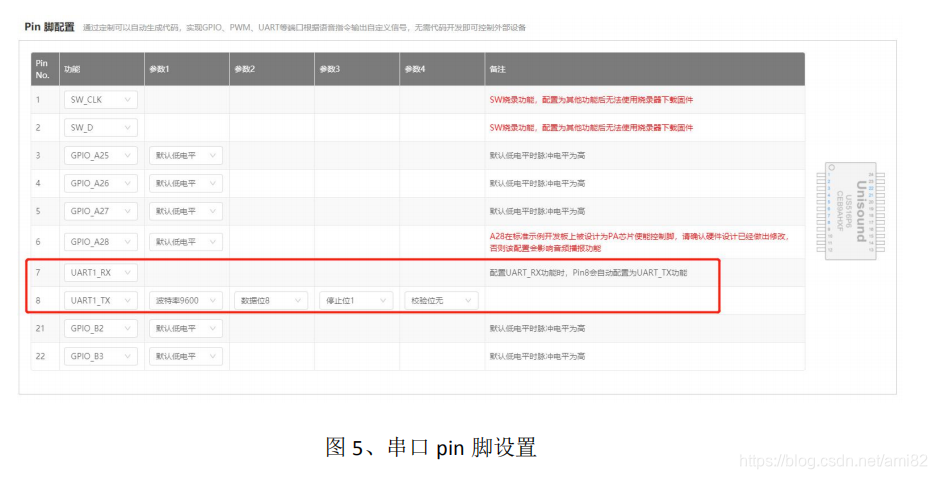
Task: Click pin number 7 cell
Action: point(45,272)
